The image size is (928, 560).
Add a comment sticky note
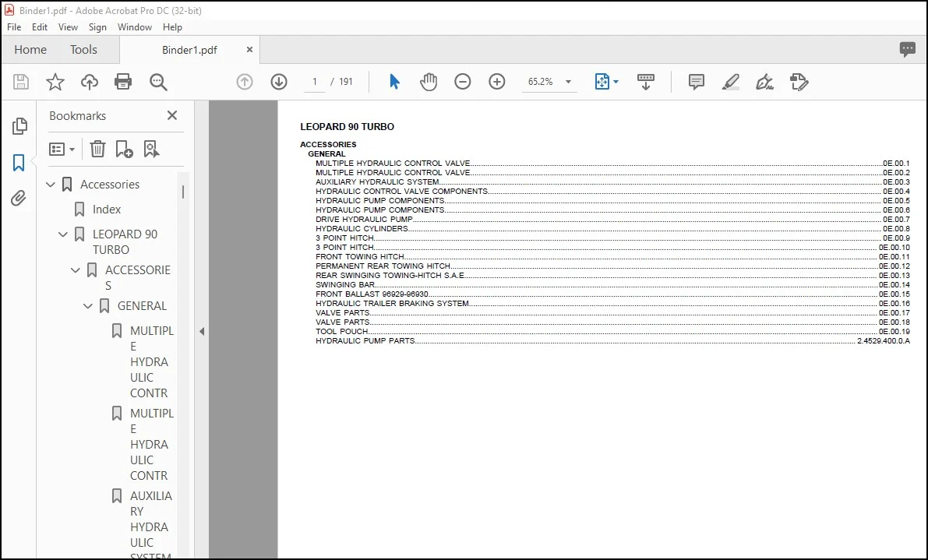[x=697, y=82]
